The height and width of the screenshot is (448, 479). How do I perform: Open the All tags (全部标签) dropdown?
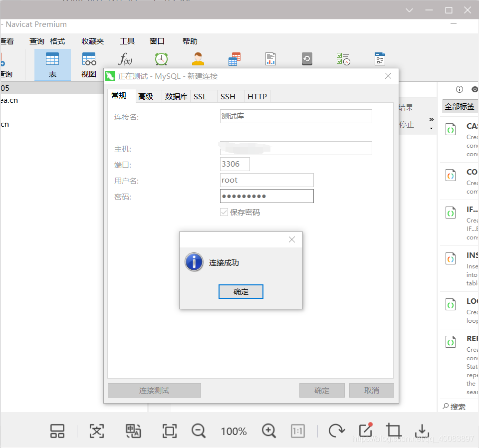coord(460,107)
